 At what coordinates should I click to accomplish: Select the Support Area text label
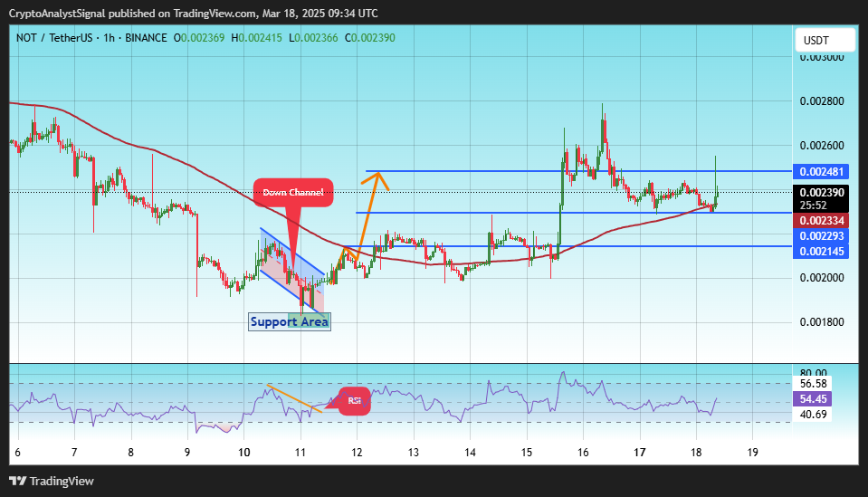coord(290,321)
